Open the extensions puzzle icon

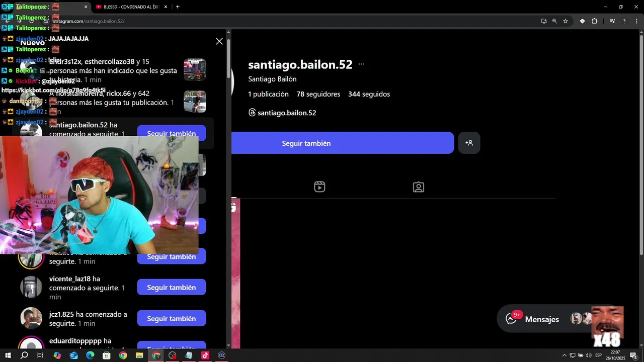click(595, 21)
